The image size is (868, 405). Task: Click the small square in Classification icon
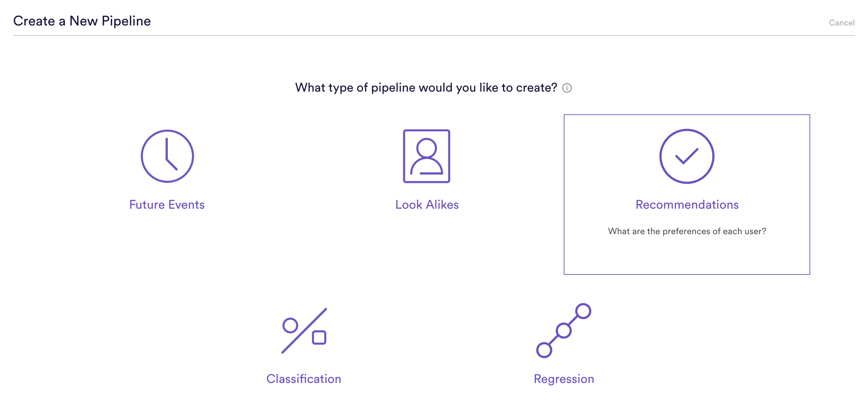(x=319, y=337)
